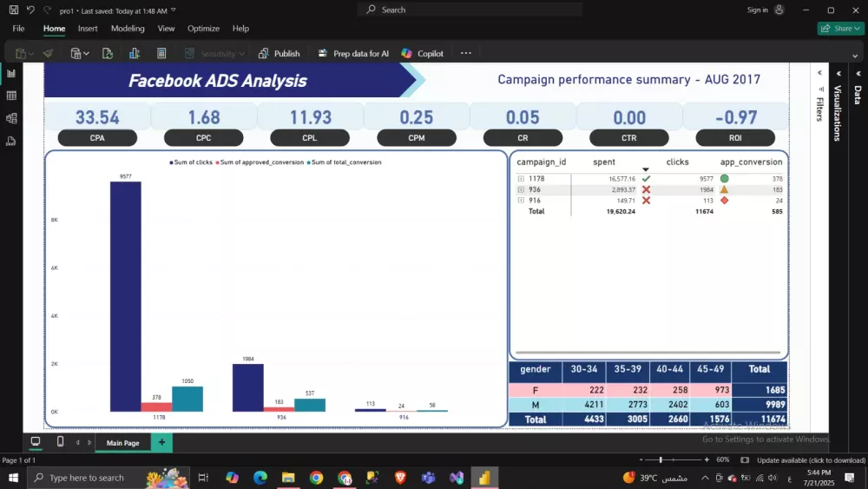
Task: Click the Refresh data icon
Action: pos(108,53)
